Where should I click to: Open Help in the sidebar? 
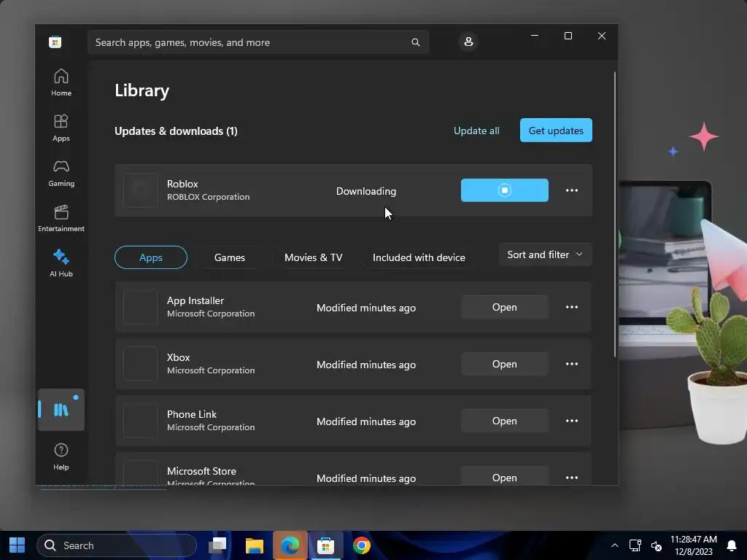61,456
